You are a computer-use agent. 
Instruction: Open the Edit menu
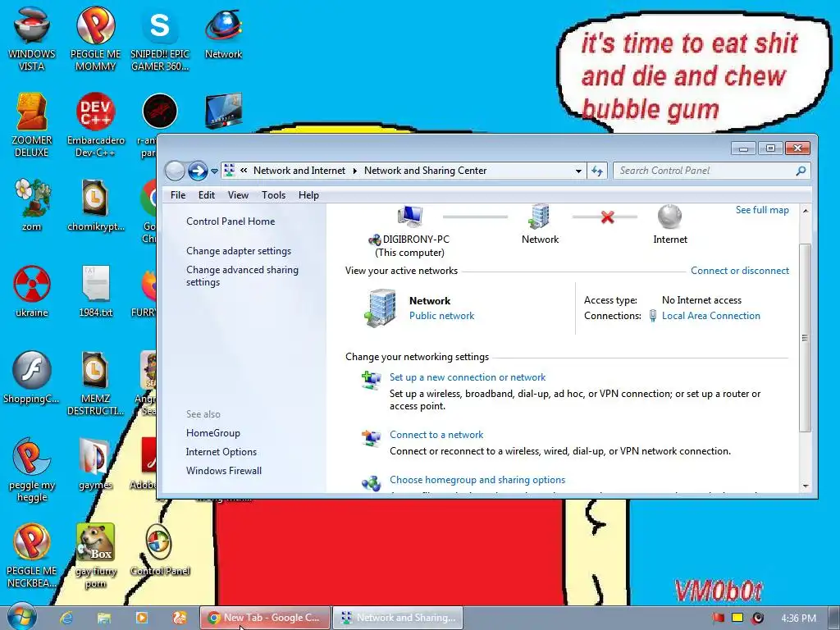pyautogui.click(x=206, y=195)
